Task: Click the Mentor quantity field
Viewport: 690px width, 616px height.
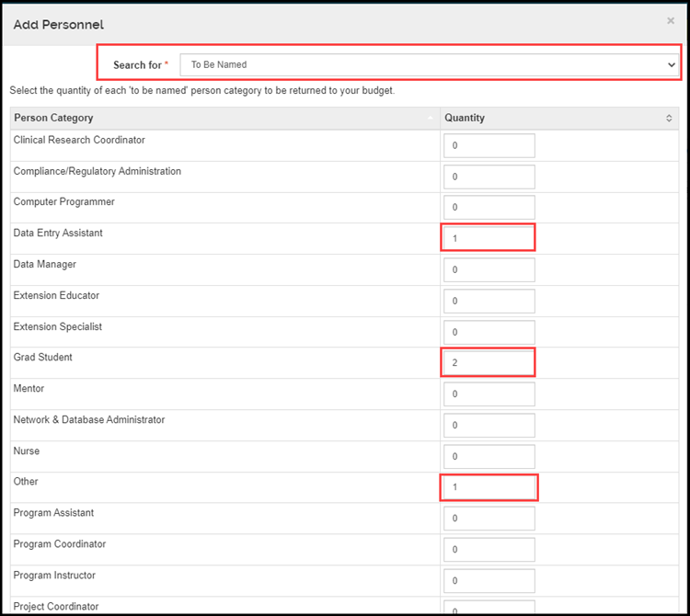Action: [489, 394]
